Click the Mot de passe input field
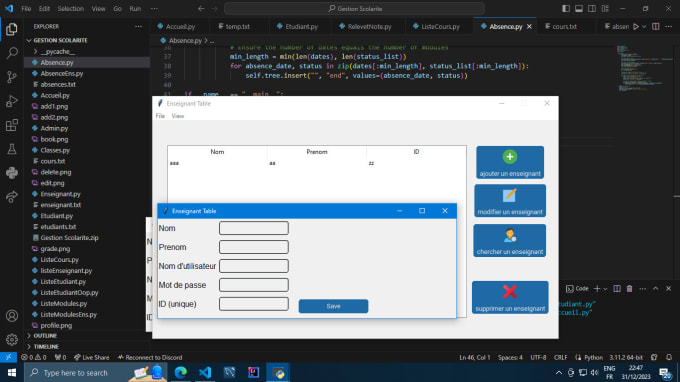 click(x=254, y=285)
